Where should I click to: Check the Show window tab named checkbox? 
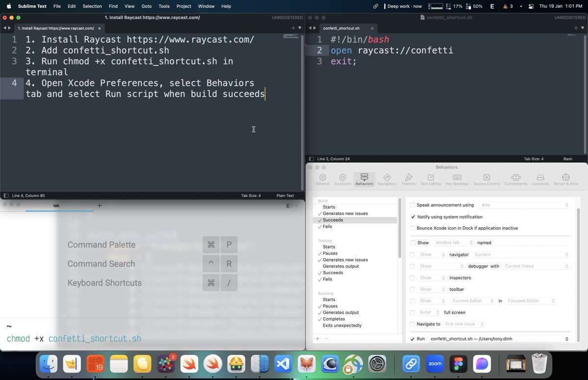click(413, 243)
